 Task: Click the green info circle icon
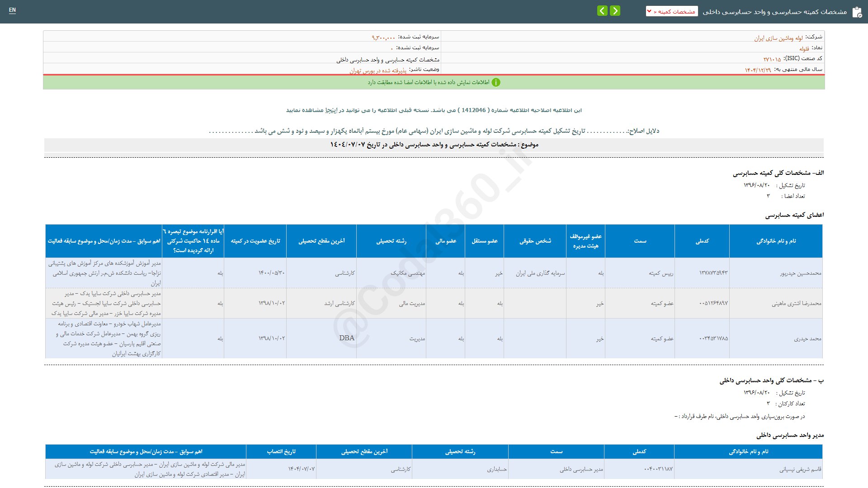click(x=496, y=82)
